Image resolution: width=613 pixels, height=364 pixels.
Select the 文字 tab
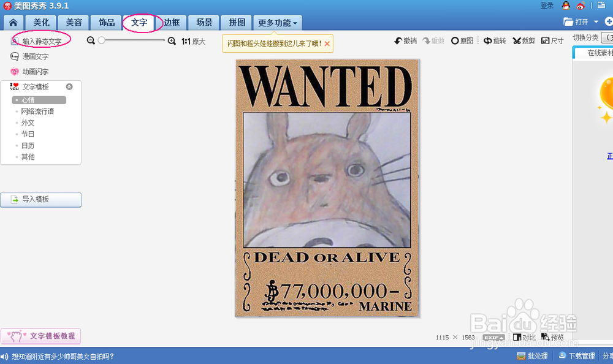pyautogui.click(x=139, y=23)
